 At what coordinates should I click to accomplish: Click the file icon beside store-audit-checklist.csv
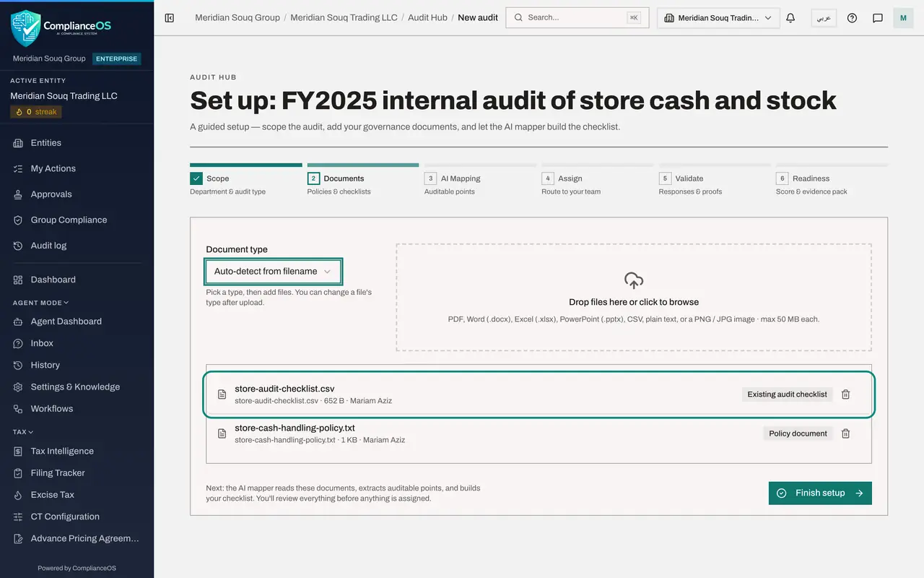pyautogui.click(x=222, y=394)
